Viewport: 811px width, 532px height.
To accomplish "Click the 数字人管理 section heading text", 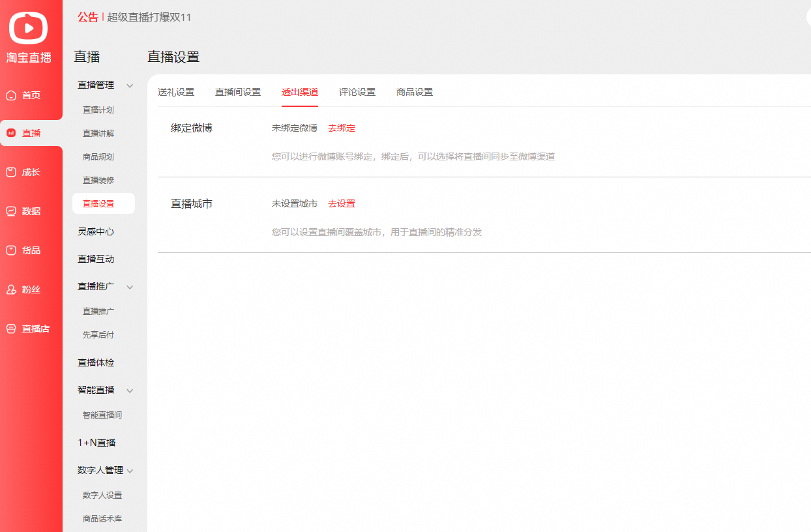I will 100,470.
